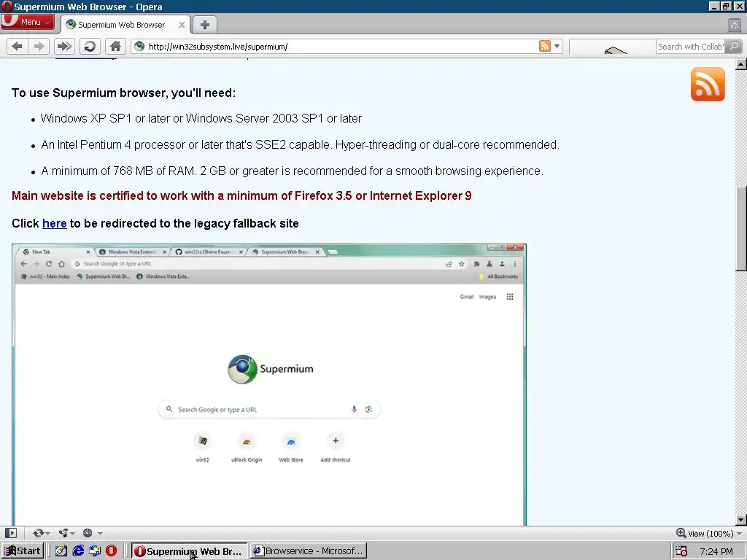Expand the sync icon dropdown arrow
Image resolution: width=747 pixels, height=560 pixels.
(x=47, y=533)
